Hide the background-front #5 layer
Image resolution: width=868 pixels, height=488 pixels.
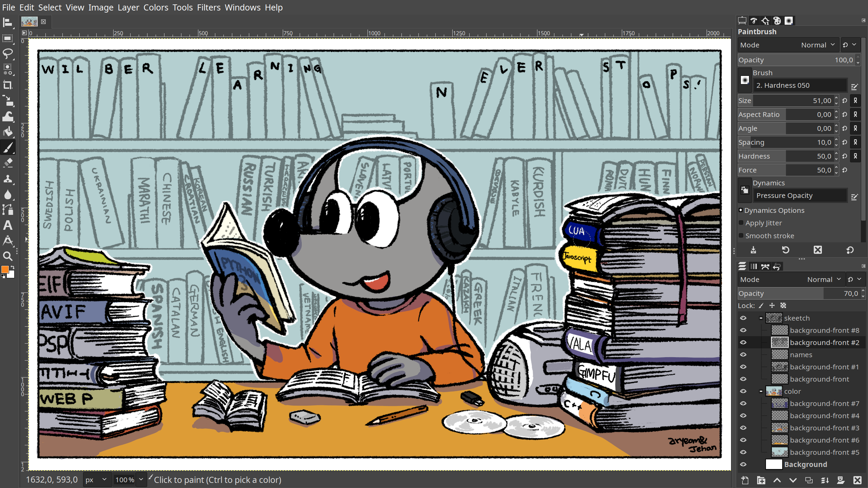(x=743, y=452)
